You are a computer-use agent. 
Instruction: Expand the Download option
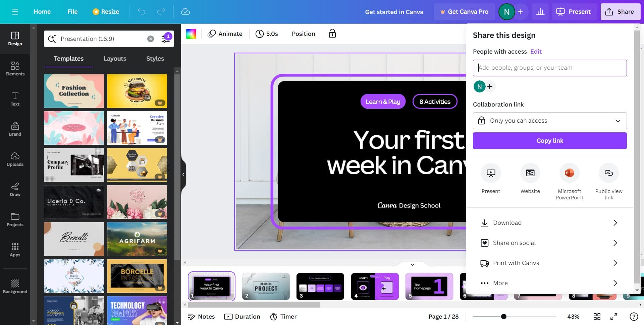point(549,223)
